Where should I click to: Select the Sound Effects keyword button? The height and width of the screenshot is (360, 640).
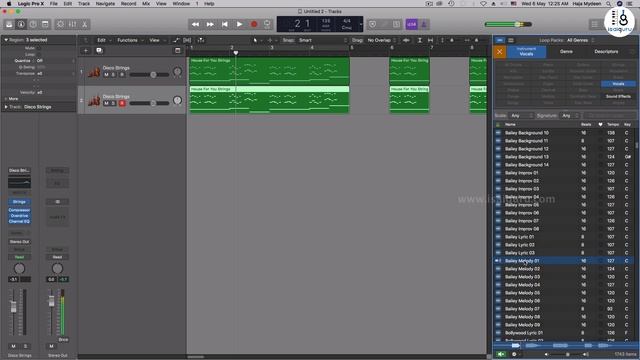click(618, 96)
